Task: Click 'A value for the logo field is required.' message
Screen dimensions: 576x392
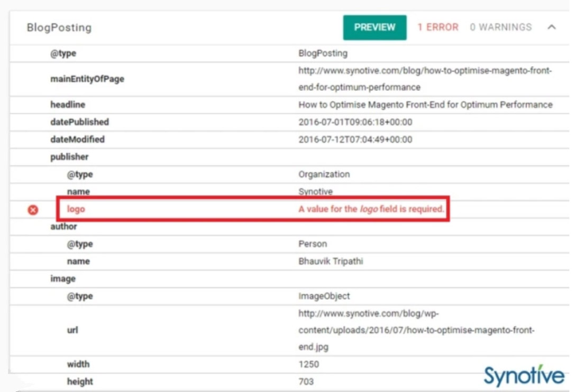Action: coord(371,209)
